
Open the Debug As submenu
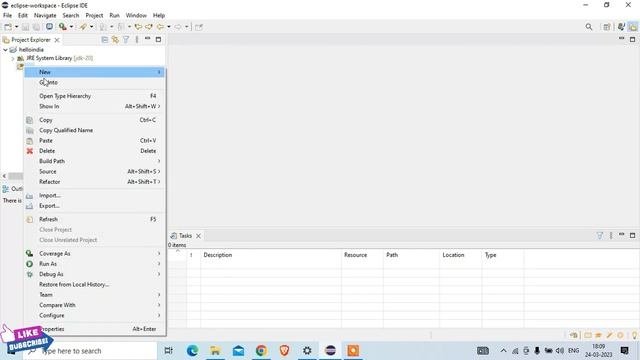click(94, 274)
